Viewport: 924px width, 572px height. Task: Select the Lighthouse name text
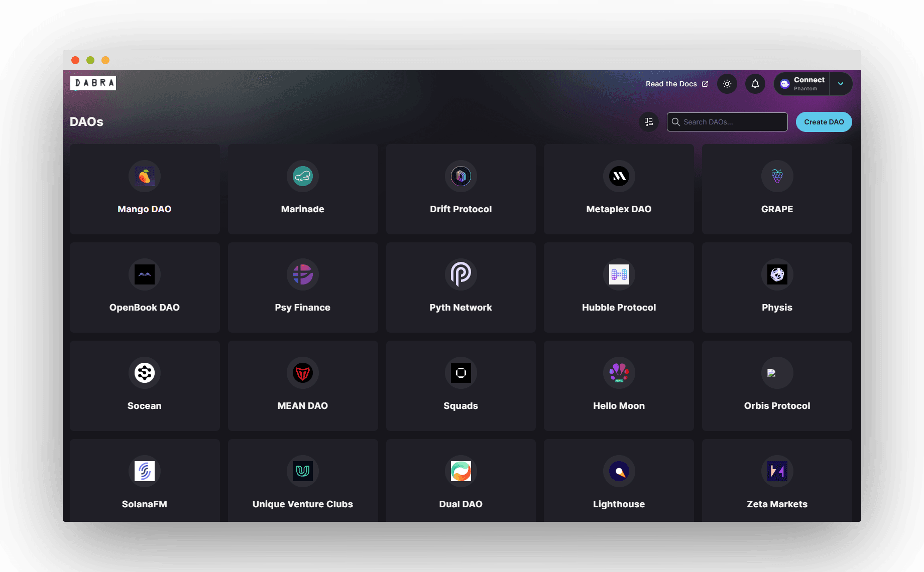click(x=619, y=504)
